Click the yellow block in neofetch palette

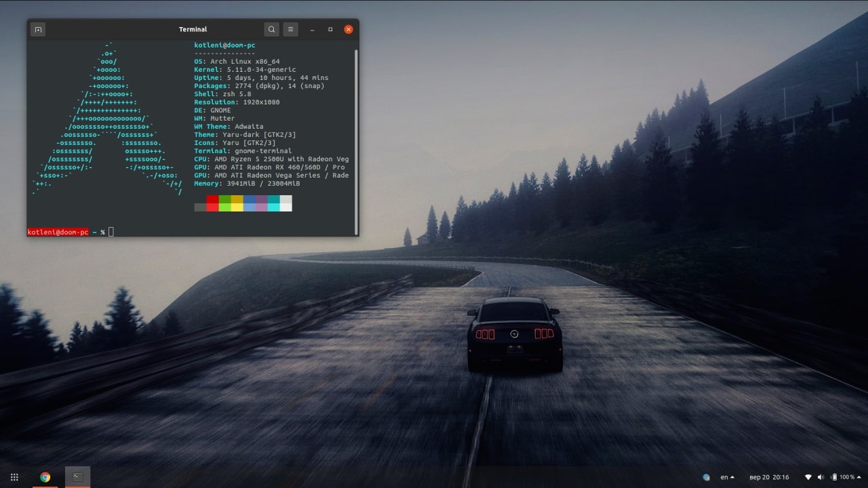pos(237,203)
